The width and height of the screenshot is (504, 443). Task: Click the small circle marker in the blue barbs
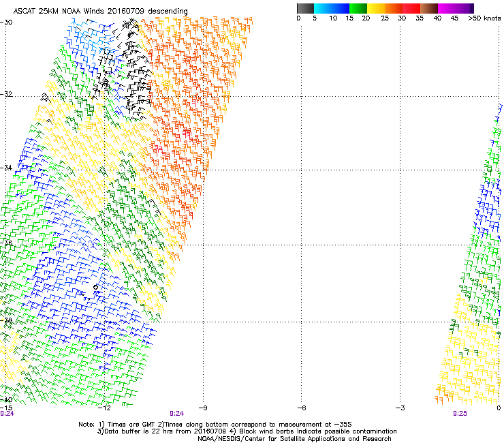click(95, 287)
